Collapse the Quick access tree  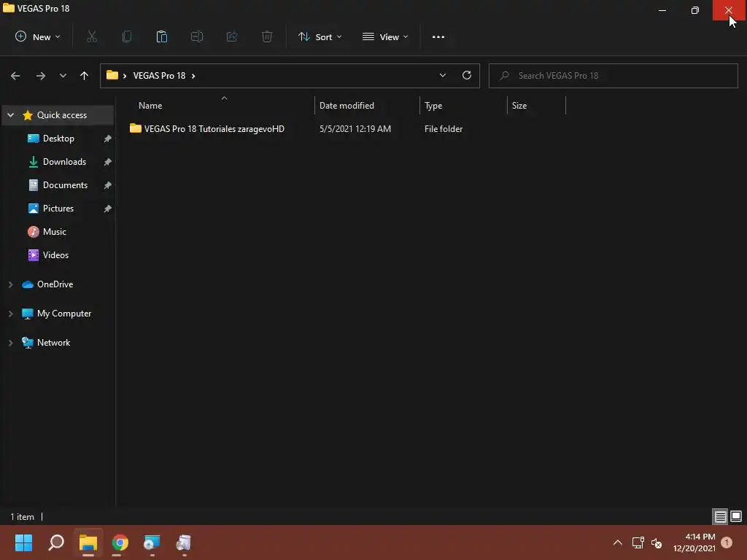(x=10, y=114)
